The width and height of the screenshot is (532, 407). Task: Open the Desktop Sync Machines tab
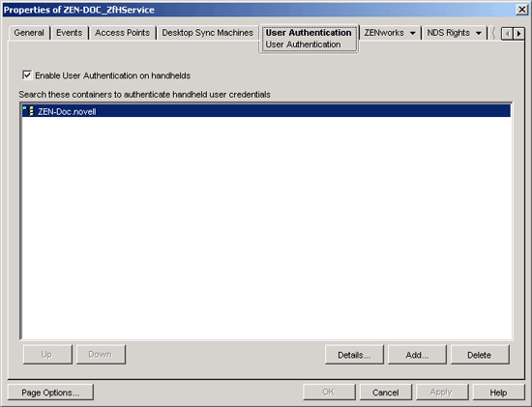207,33
